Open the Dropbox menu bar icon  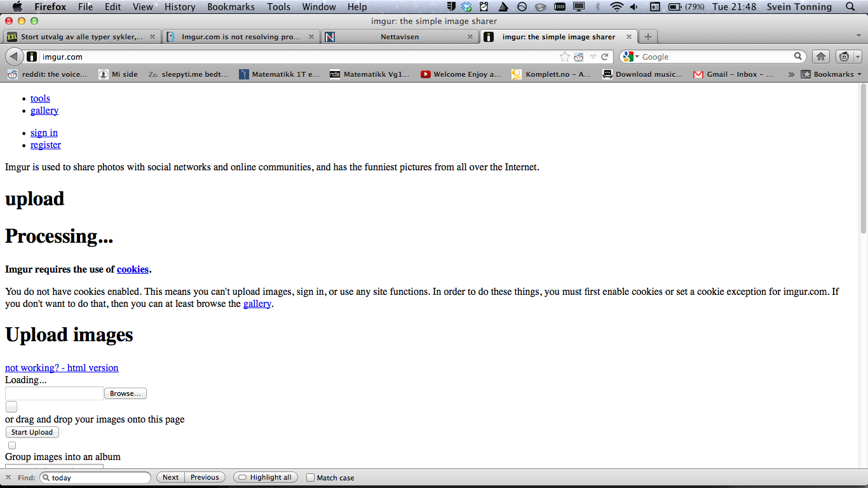tap(466, 7)
